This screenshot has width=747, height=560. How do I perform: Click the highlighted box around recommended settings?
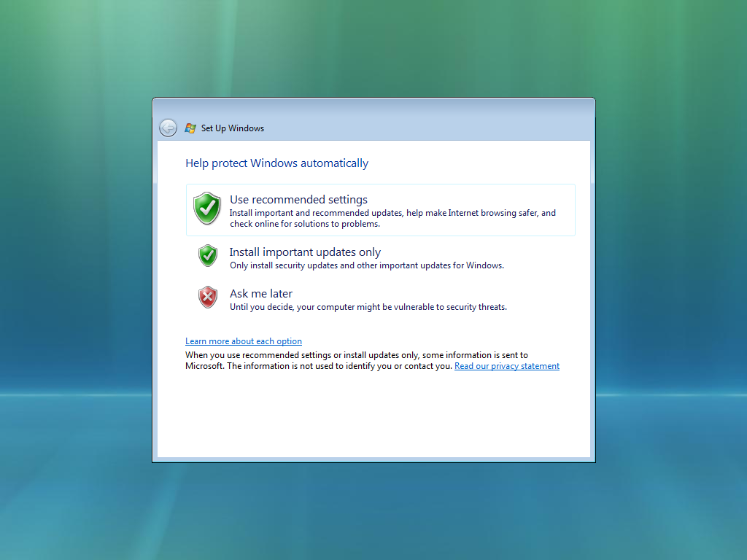tap(381, 210)
